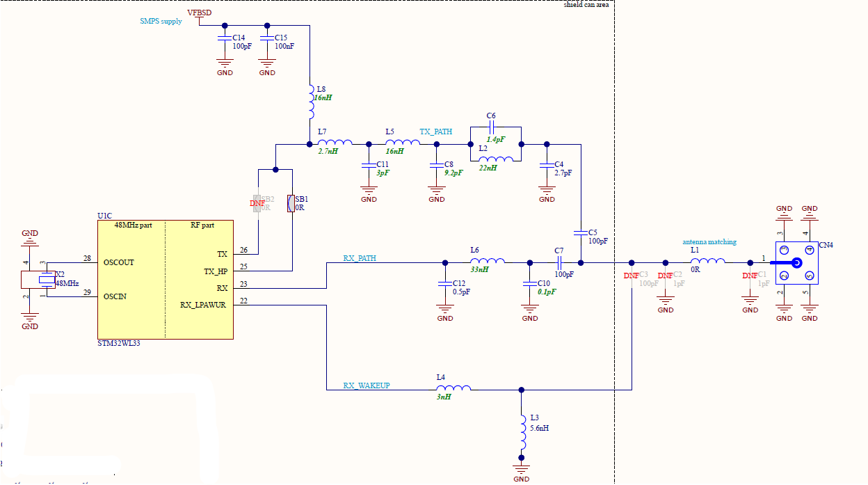Image resolution: width=868 pixels, height=485 pixels.
Task: Click the TX_PATH net label
Action: click(435, 131)
